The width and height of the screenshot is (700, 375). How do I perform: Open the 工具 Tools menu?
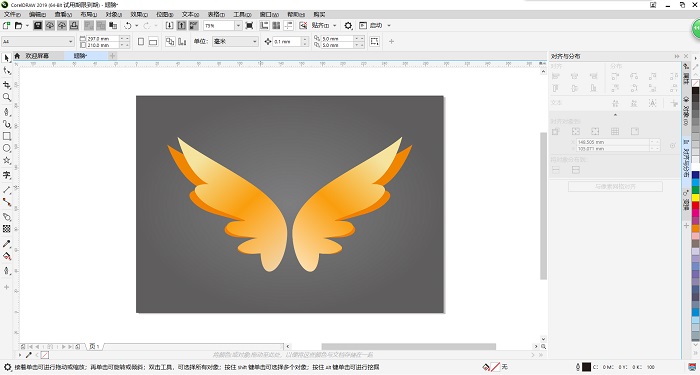(x=242, y=14)
